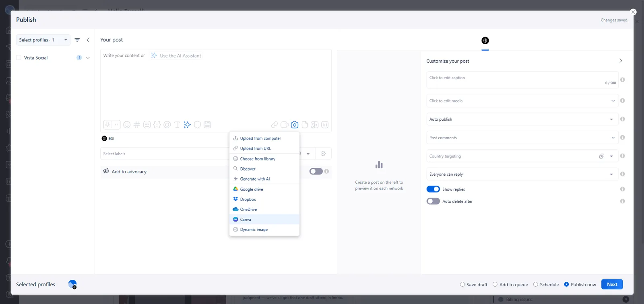
Task: Select the Publish now radio button
Action: point(566,284)
